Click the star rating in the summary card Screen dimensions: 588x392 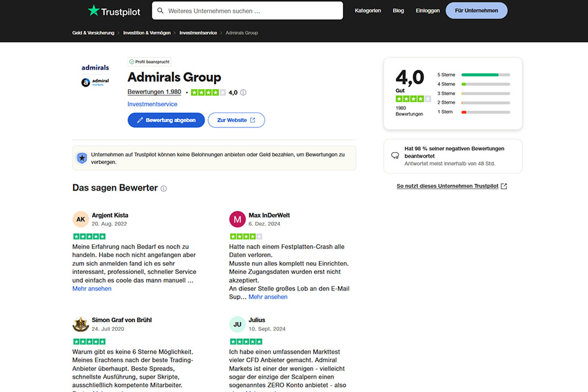413,99
